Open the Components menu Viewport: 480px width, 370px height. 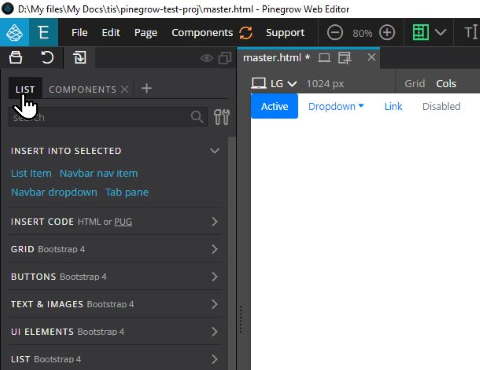tap(202, 33)
